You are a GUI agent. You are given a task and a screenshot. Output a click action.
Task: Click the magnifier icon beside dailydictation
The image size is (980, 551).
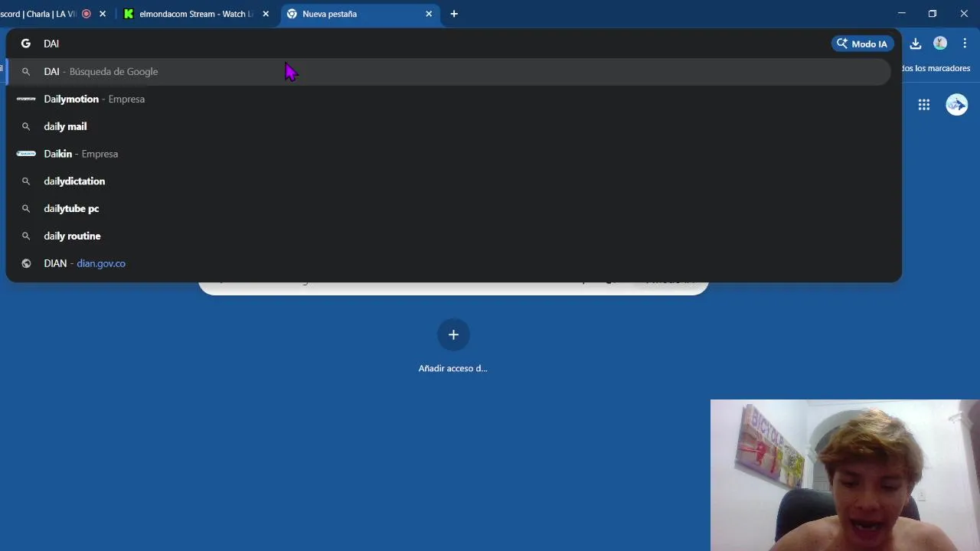26,181
